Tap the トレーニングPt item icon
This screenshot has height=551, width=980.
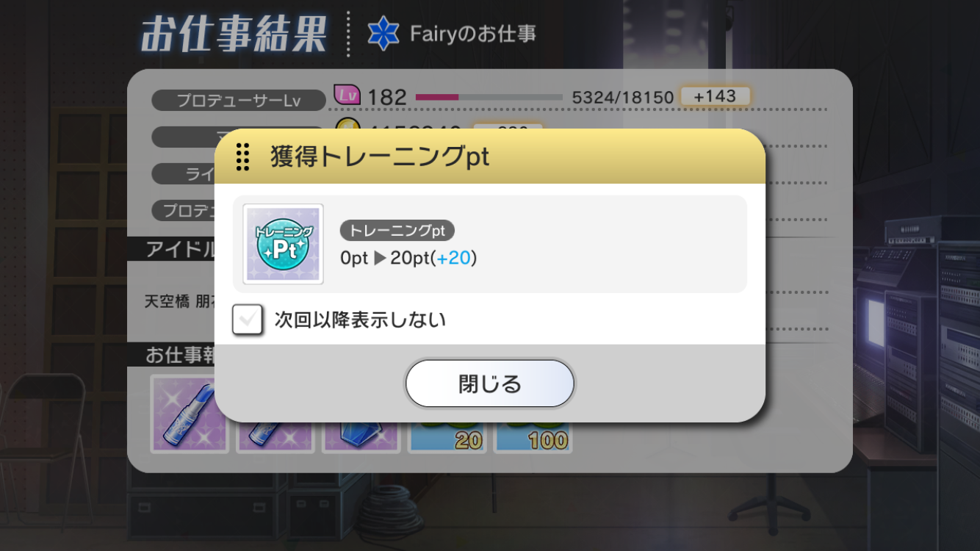click(283, 244)
